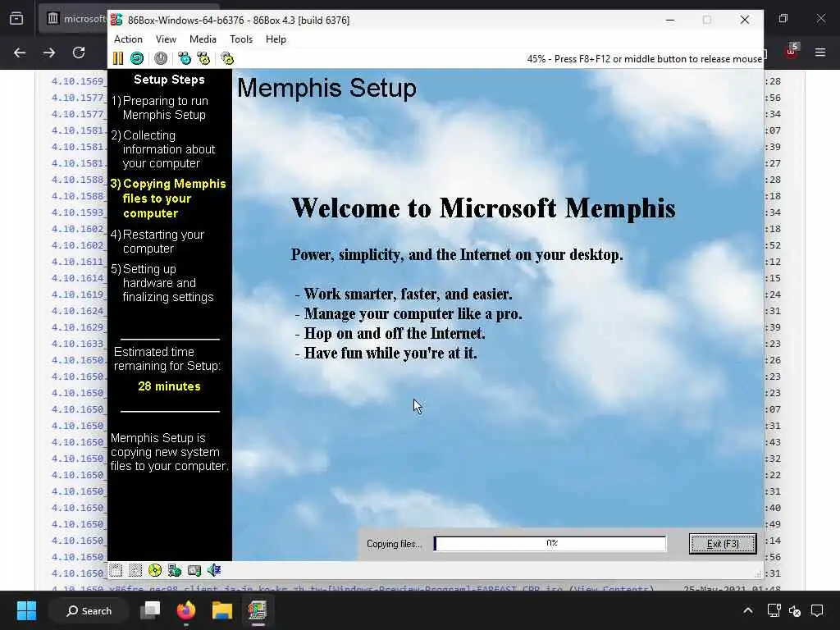The height and width of the screenshot is (630, 840).
Task: Open the 4.10.1619 link in the browser list
Action: (x=78, y=294)
